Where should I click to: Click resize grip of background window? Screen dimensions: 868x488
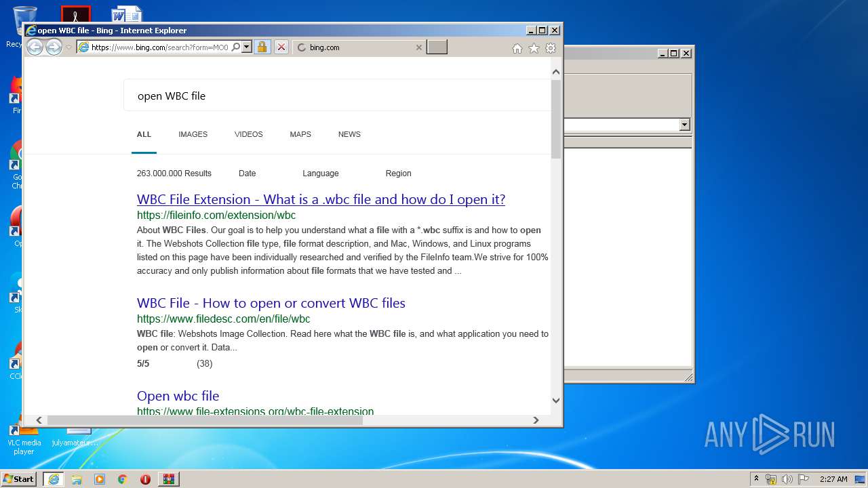[x=688, y=377]
